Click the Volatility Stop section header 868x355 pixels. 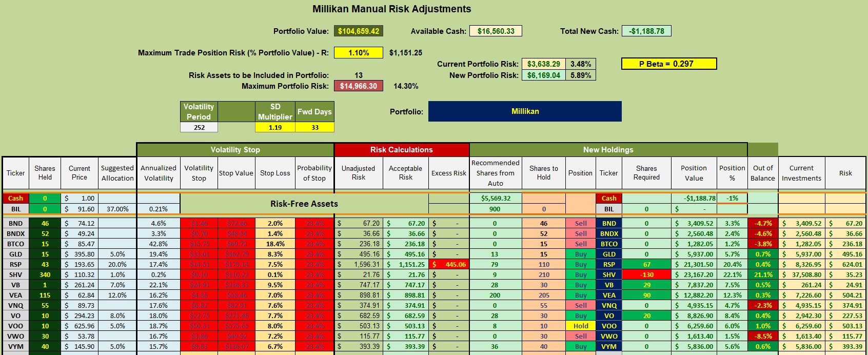point(235,150)
